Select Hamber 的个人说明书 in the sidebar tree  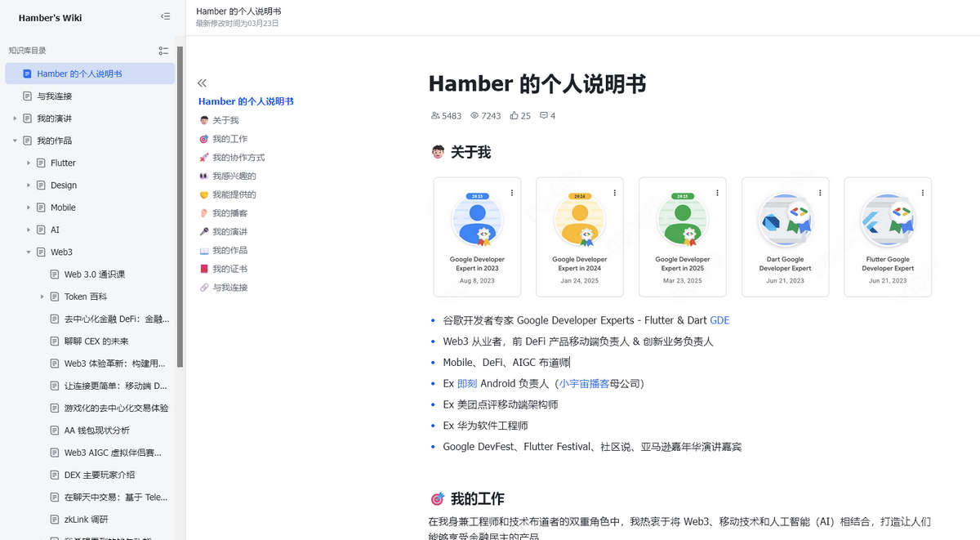[x=90, y=74]
